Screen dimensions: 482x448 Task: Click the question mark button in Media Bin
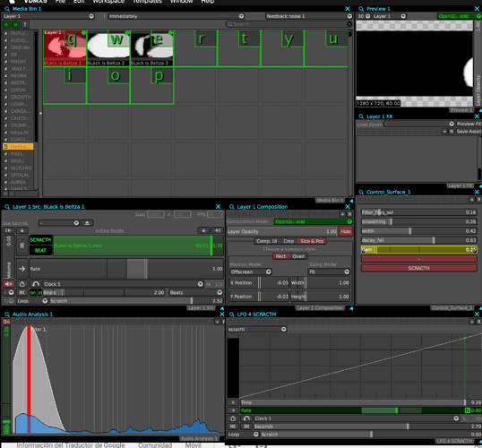(25, 24)
